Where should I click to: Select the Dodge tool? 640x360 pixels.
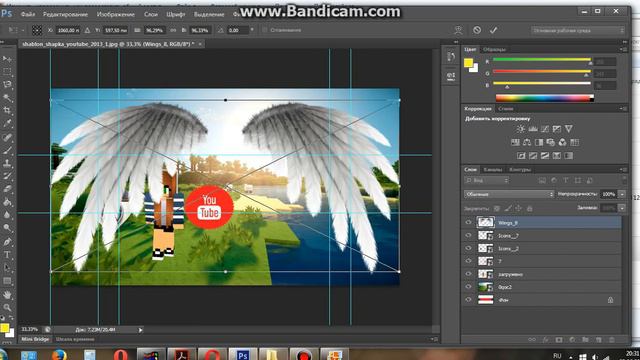7,228
